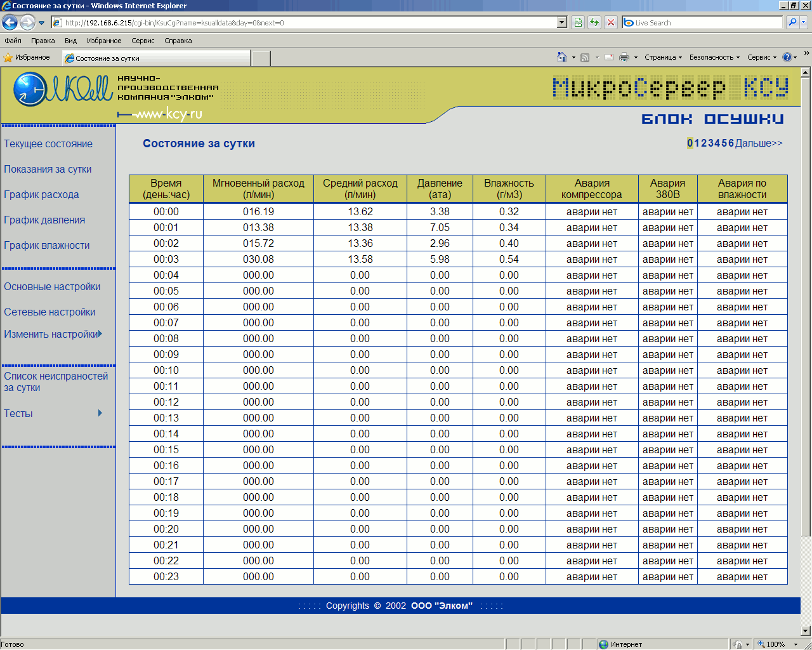
Task: Expand the address bar history dropdown
Action: pos(561,23)
